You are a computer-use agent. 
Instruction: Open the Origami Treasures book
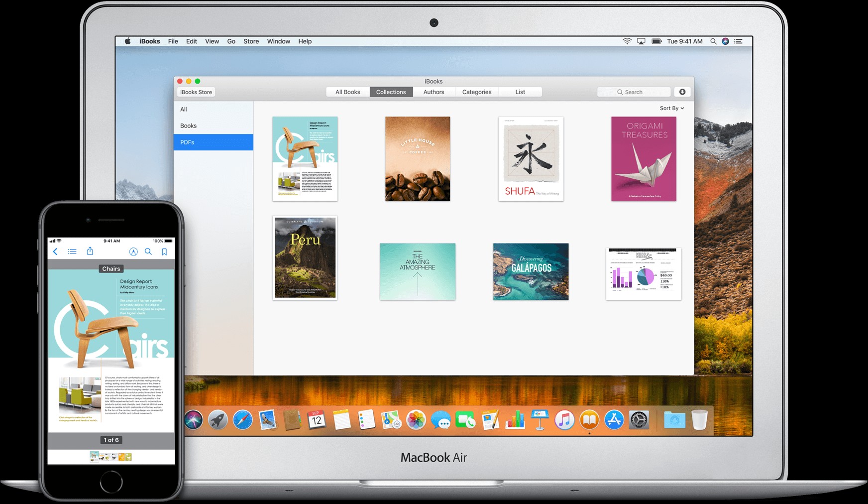pyautogui.click(x=644, y=158)
